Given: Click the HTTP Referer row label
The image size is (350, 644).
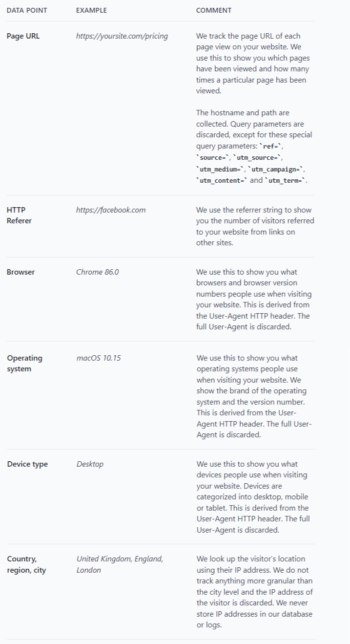Looking at the screenshot, I should pos(19,215).
